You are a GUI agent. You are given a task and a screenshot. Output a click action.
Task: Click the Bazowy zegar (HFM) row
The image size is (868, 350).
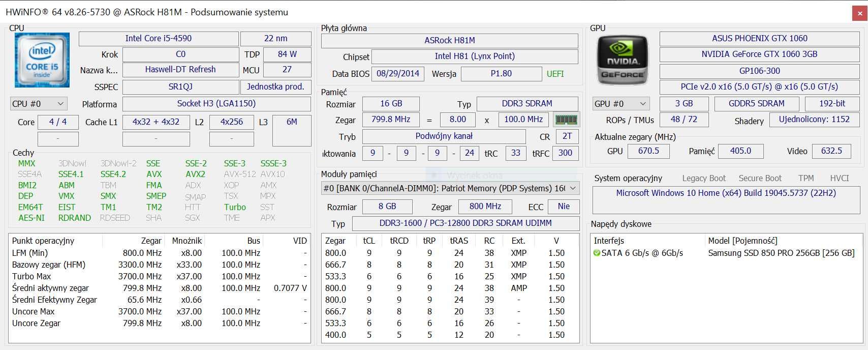[x=159, y=265]
